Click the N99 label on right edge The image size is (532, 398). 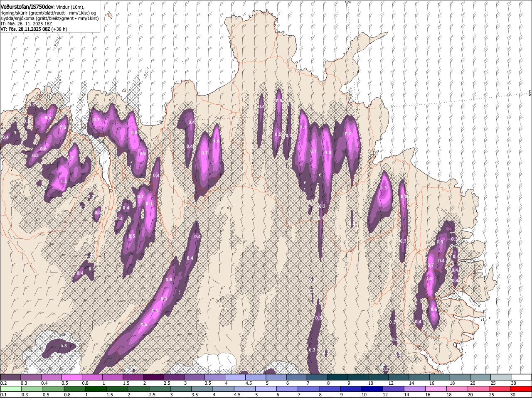530,93
